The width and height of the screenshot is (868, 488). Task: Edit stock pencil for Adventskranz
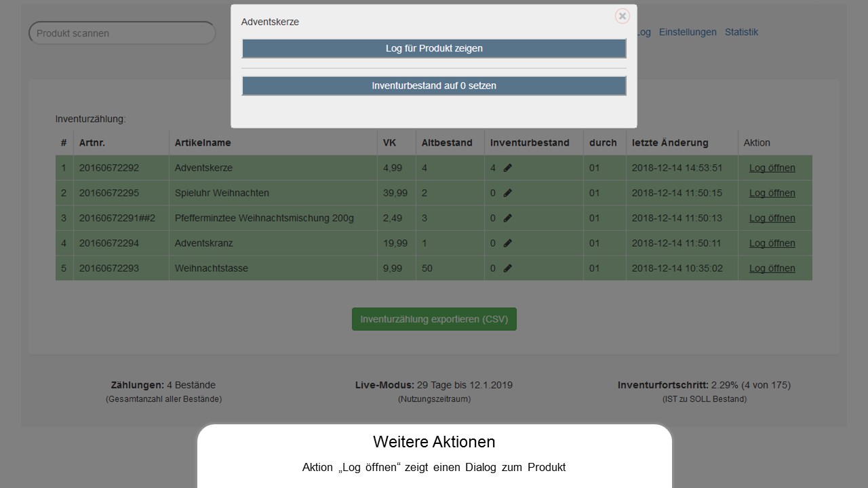pos(508,243)
